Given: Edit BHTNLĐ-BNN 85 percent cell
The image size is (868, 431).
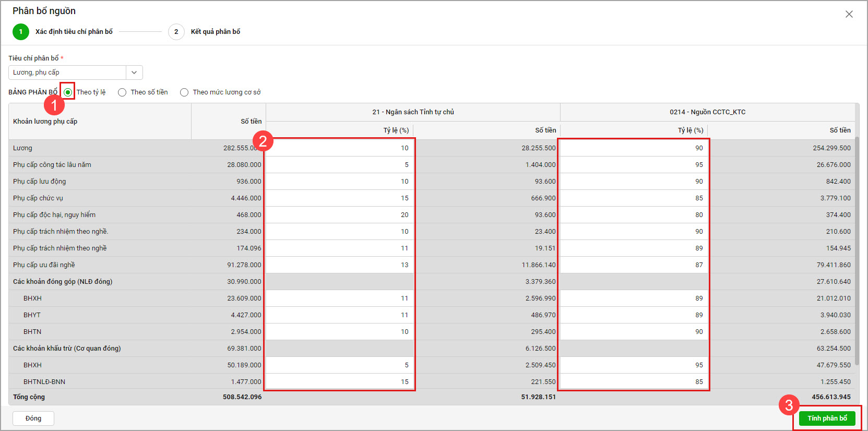Looking at the screenshot, I should [634, 382].
